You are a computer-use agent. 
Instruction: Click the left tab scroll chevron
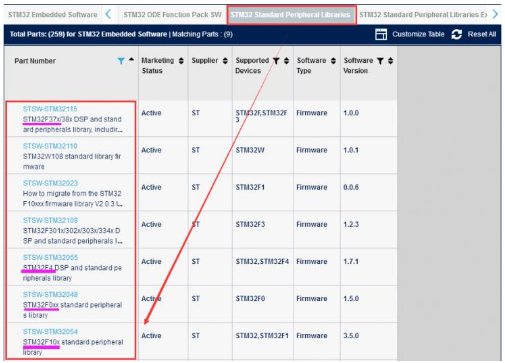[108, 14]
